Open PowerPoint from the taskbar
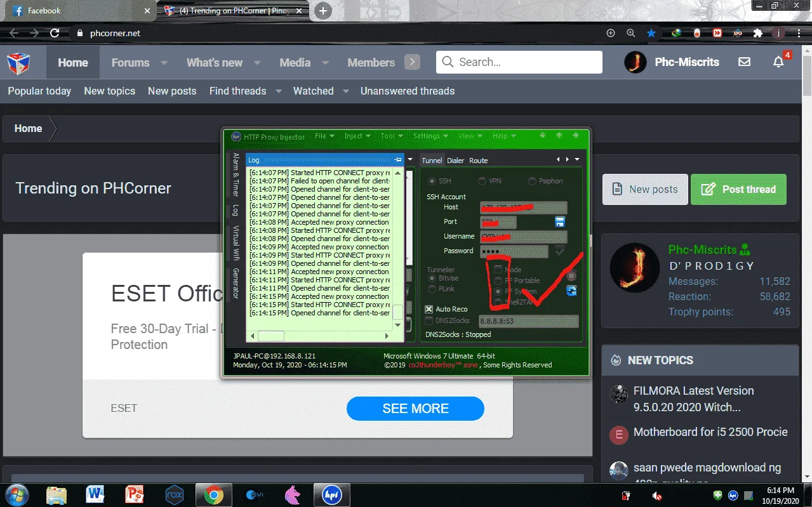The image size is (812, 507). (135, 494)
